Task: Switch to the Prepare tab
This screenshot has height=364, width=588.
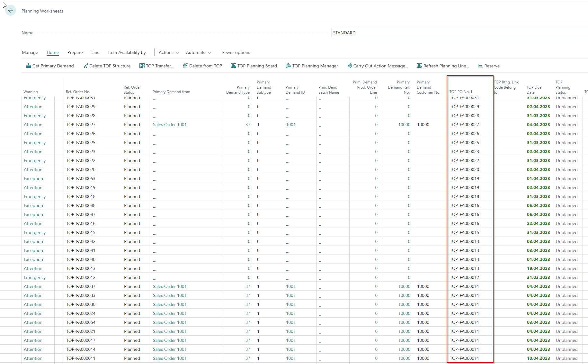Action: (x=75, y=52)
